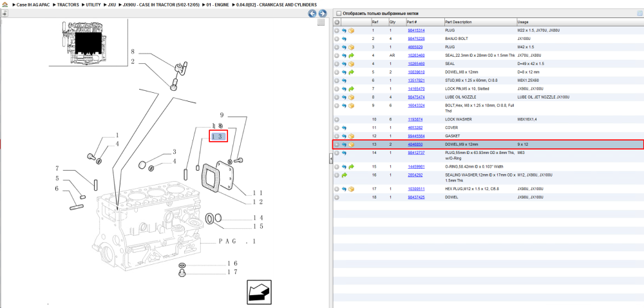Click the box icon on the Ref 9 BOLT row
Screen dimensions: 644x308
pyautogui.click(x=352, y=106)
